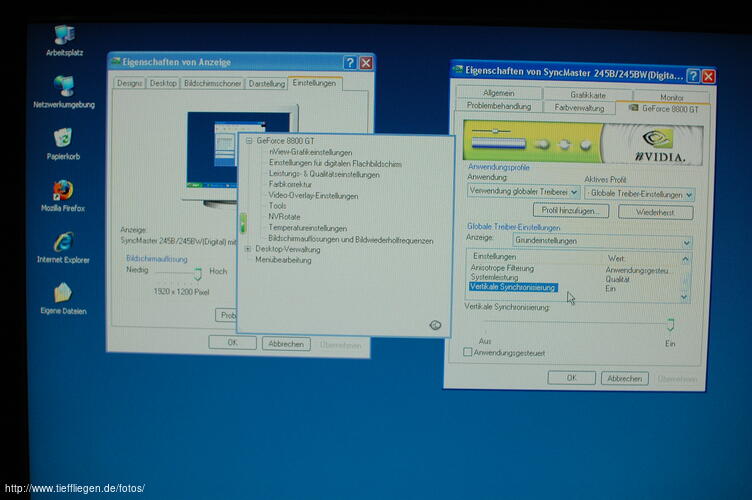The image size is (752, 500).
Task: Open the Anzeige Grundeinstellungen dropdown
Action: click(x=602, y=241)
